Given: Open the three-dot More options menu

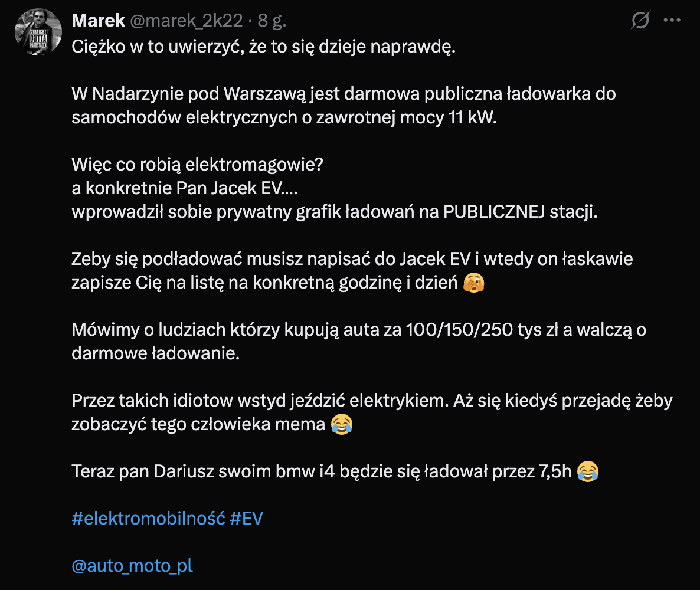Looking at the screenshot, I should coord(672,21).
